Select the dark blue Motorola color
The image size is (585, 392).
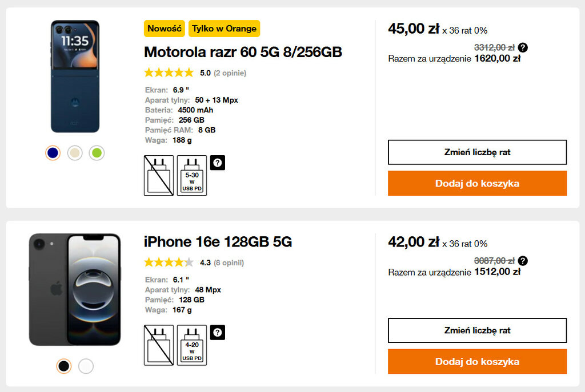[x=53, y=153]
